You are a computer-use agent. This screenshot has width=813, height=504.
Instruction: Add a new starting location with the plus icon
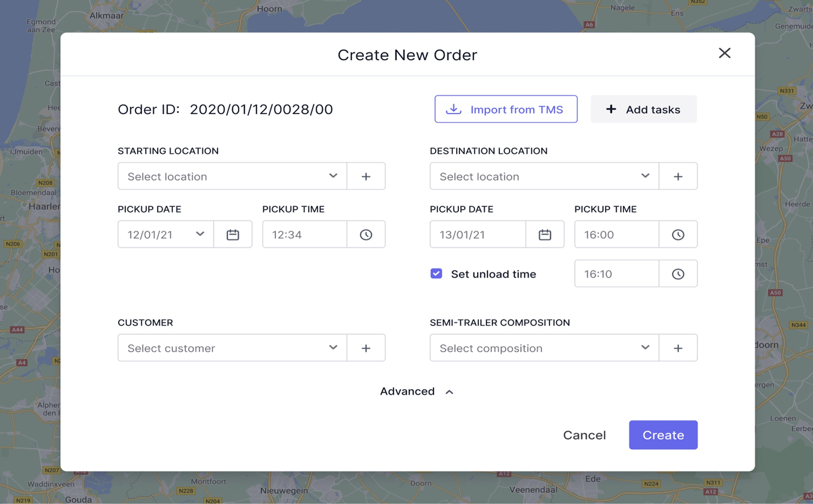click(366, 176)
